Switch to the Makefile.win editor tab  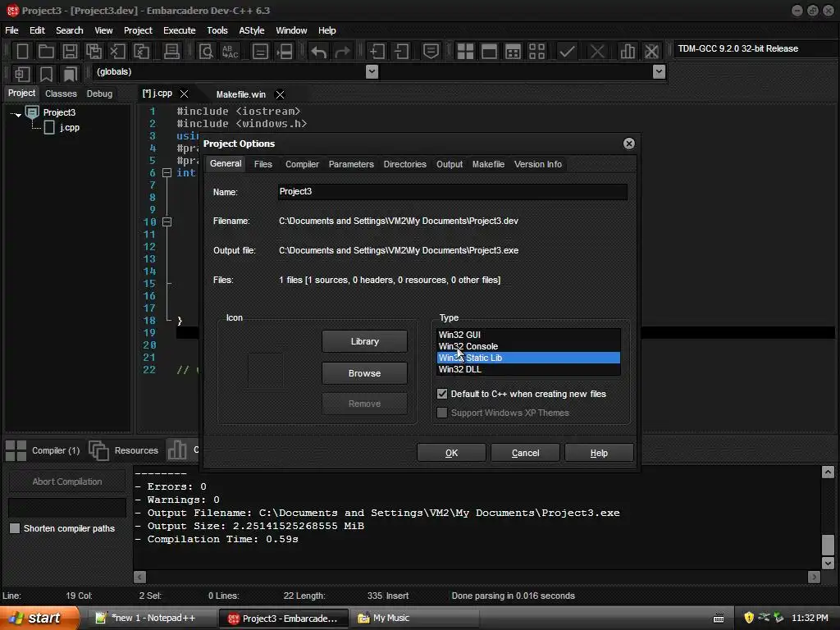pos(241,94)
